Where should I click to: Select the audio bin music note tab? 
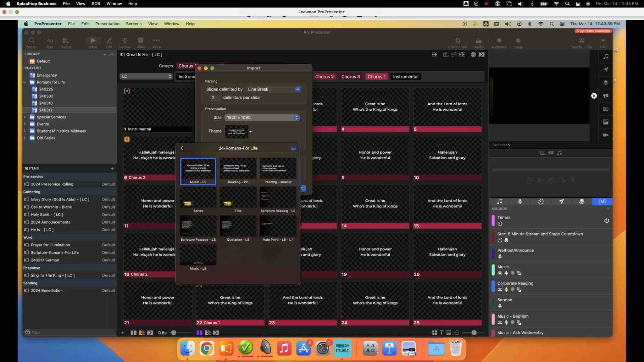(499, 201)
